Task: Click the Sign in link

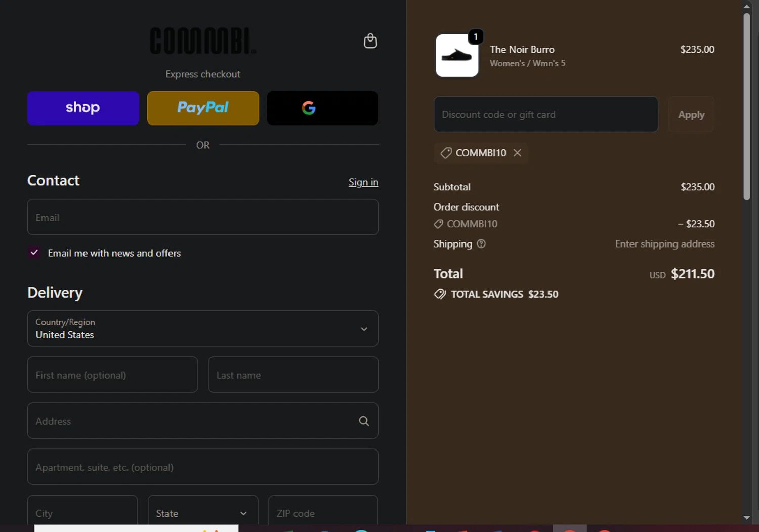Action: point(363,182)
